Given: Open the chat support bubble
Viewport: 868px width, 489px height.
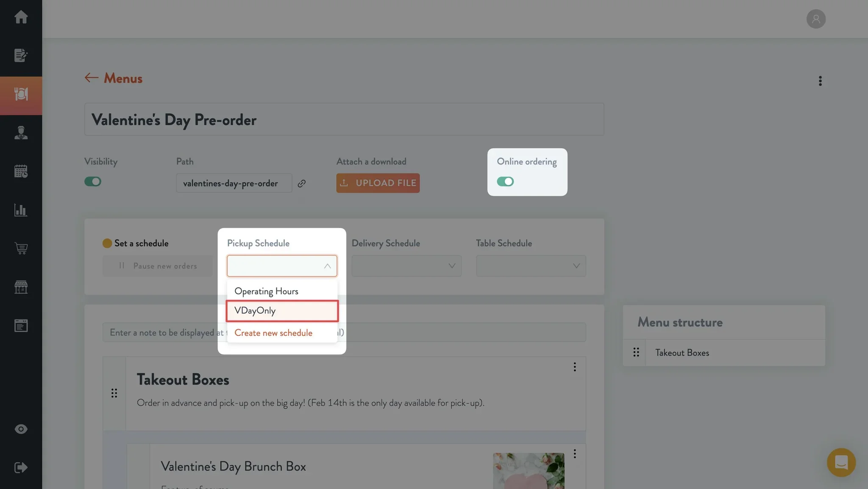Looking at the screenshot, I should 841,462.
